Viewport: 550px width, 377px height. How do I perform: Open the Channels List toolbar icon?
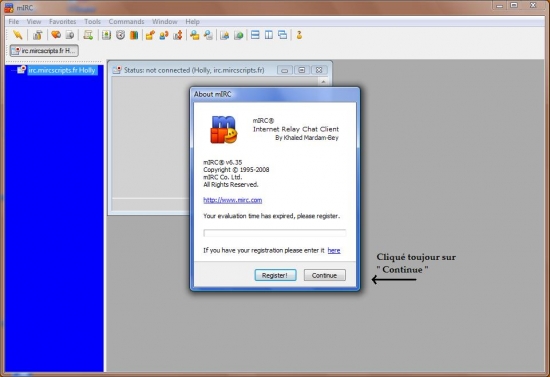point(69,35)
